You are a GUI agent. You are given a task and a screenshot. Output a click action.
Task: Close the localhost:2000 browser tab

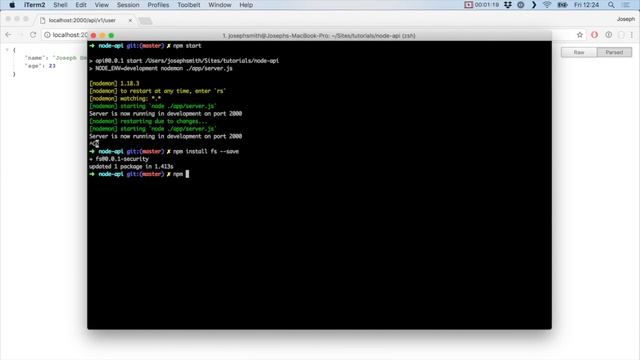pyautogui.click(x=130, y=20)
